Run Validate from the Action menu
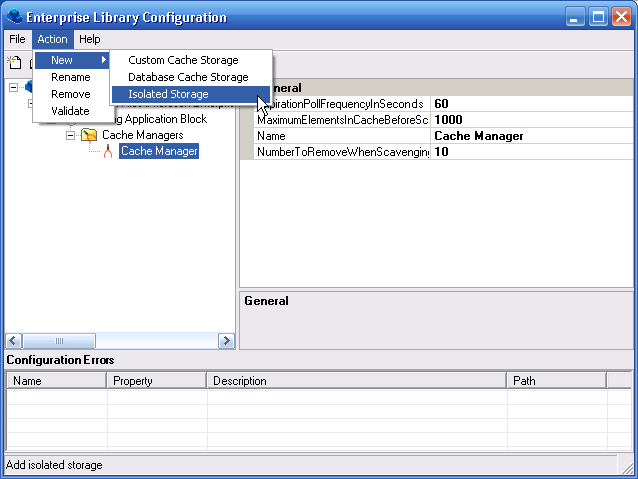This screenshot has width=638, height=479. pos(70,111)
